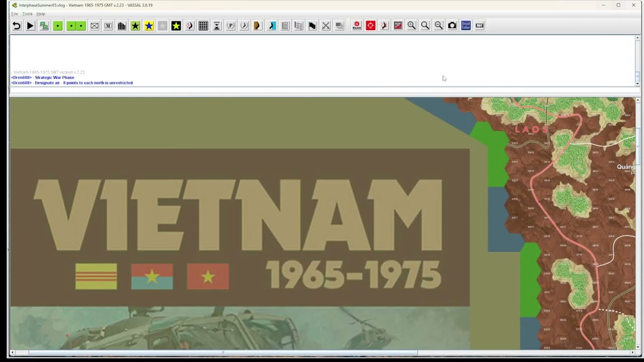
Task: Click the map scrollbar left arrow
Action: [13, 352]
